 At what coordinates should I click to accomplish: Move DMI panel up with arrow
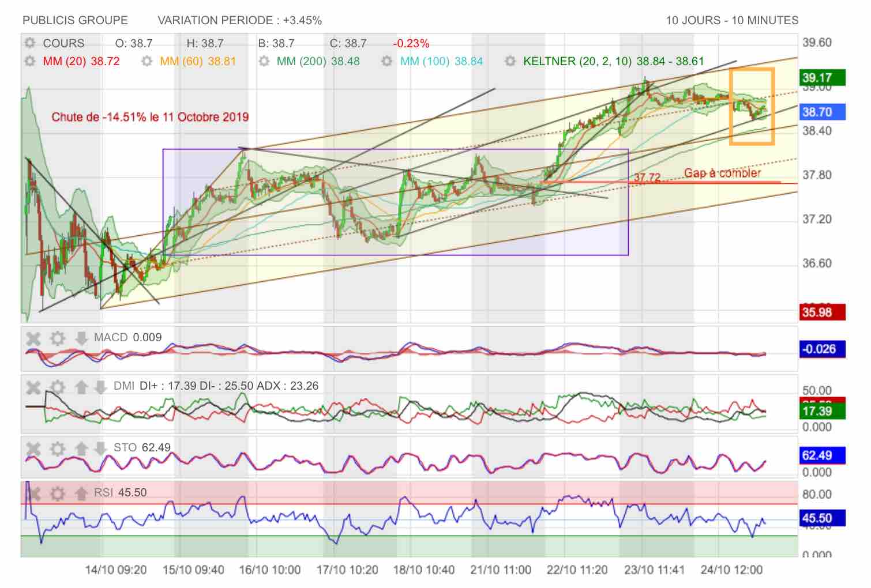pos(81,387)
